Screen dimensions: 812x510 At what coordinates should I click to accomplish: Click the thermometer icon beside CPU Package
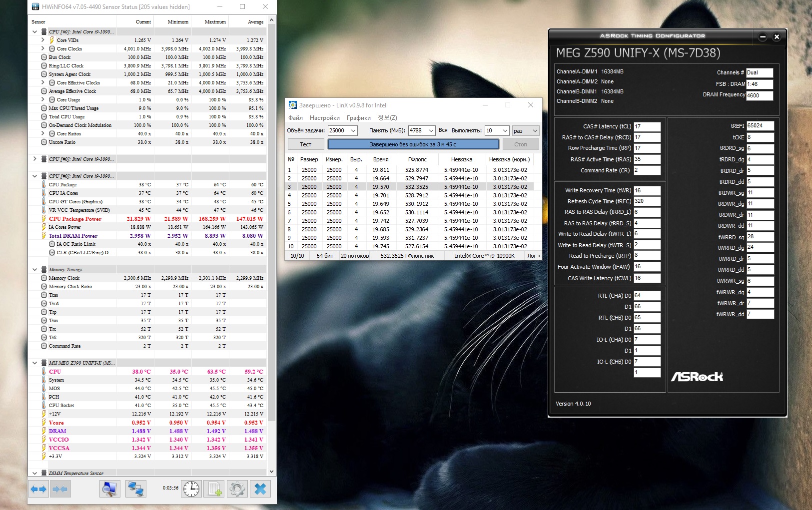(x=44, y=185)
